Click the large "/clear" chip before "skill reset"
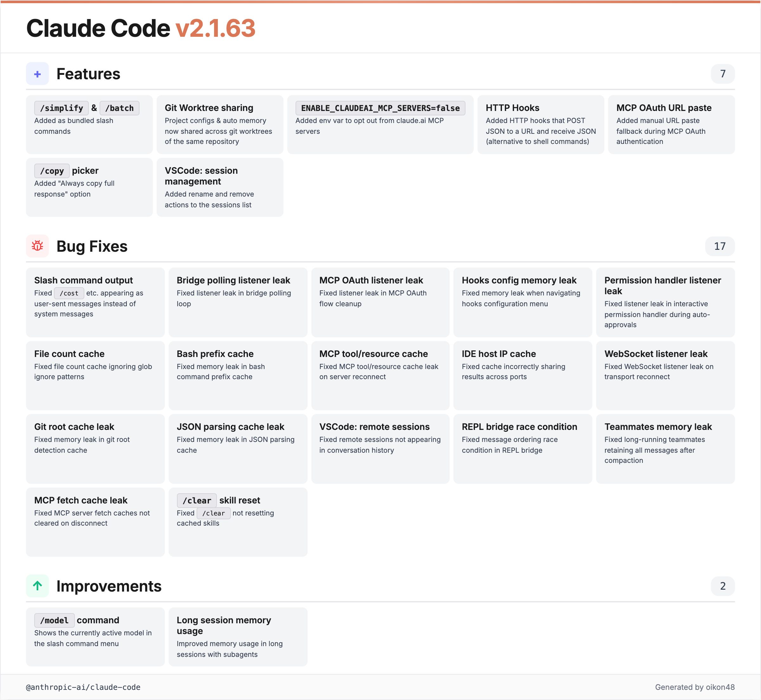761x700 pixels. [x=197, y=500]
